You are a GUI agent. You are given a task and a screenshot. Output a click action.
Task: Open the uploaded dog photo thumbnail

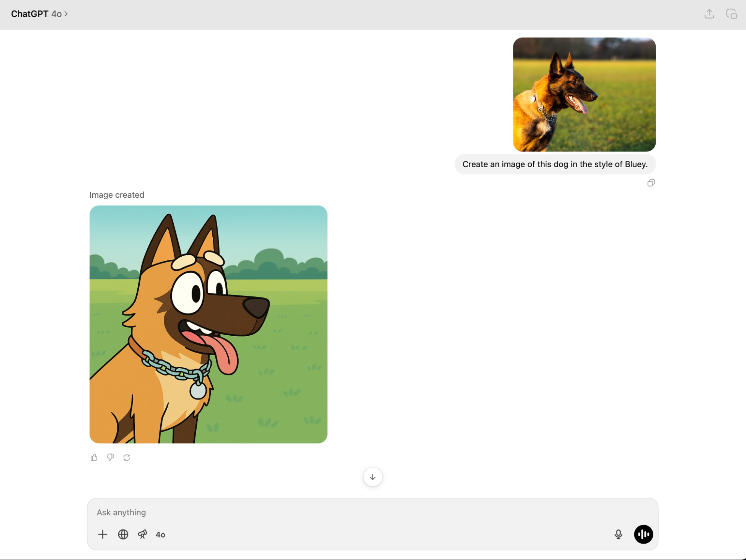pos(584,94)
